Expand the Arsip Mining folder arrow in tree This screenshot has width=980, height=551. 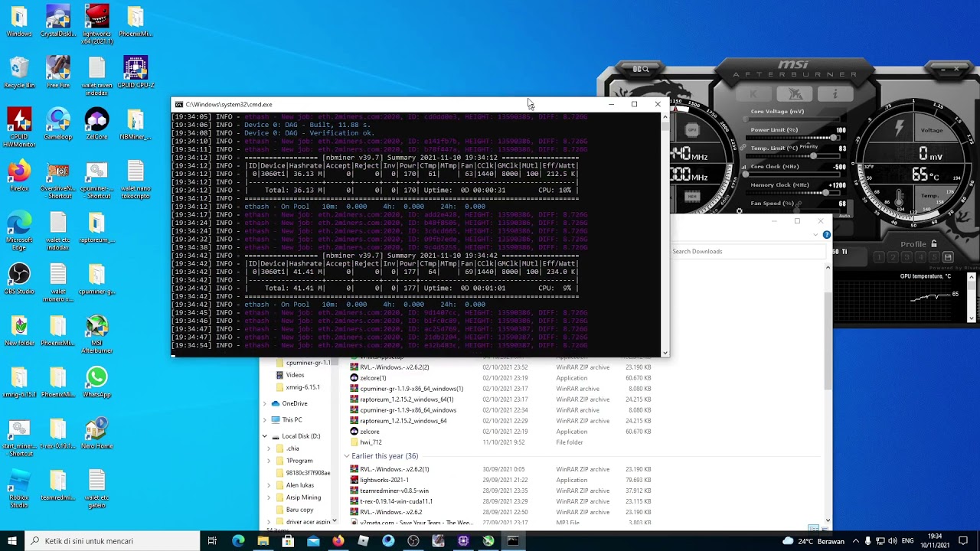pos(269,497)
